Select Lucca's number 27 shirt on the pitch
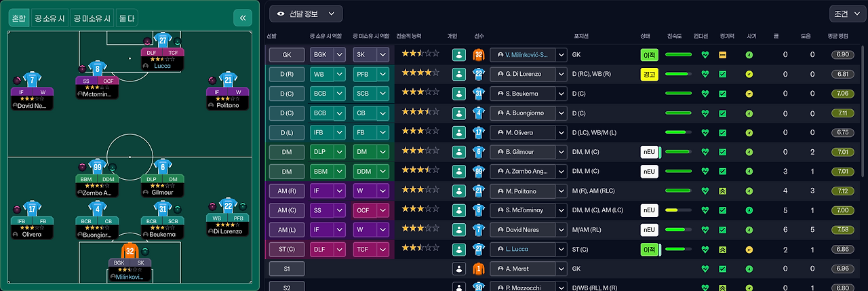The height and width of the screenshot is (291, 868). 163,40
